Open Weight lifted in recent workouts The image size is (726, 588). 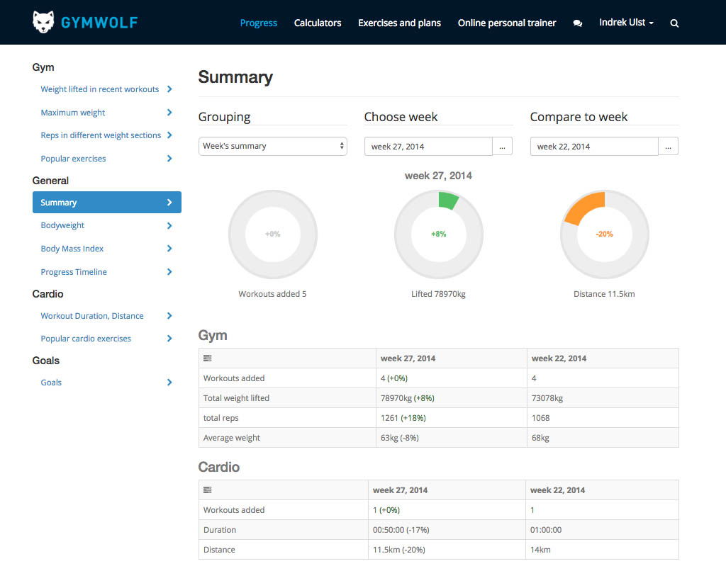(x=100, y=89)
